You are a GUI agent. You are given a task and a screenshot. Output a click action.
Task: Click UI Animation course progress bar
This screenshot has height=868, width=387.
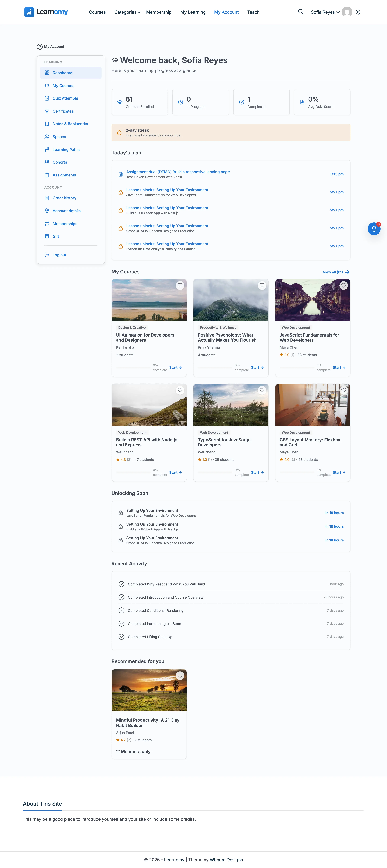pos(133,368)
